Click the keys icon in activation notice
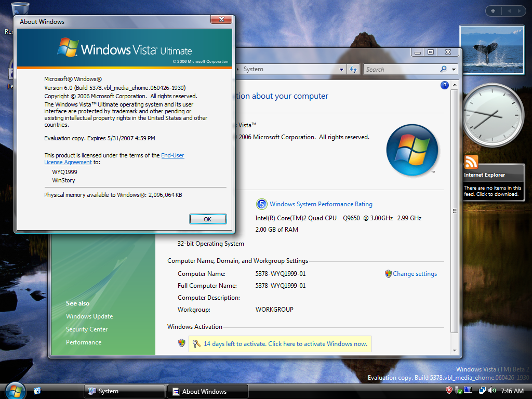Image resolution: width=532 pixels, height=399 pixels. pos(196,344)
